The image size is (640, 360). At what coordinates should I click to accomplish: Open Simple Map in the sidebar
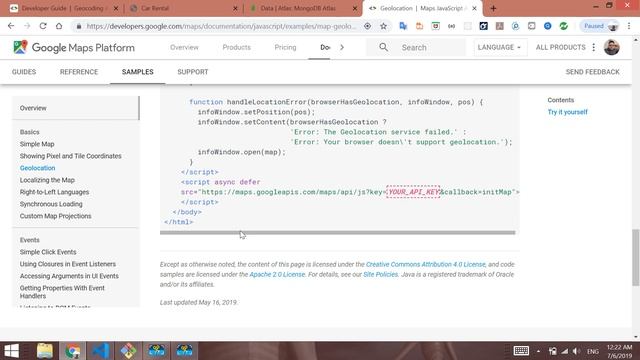[x=37, y=144]
